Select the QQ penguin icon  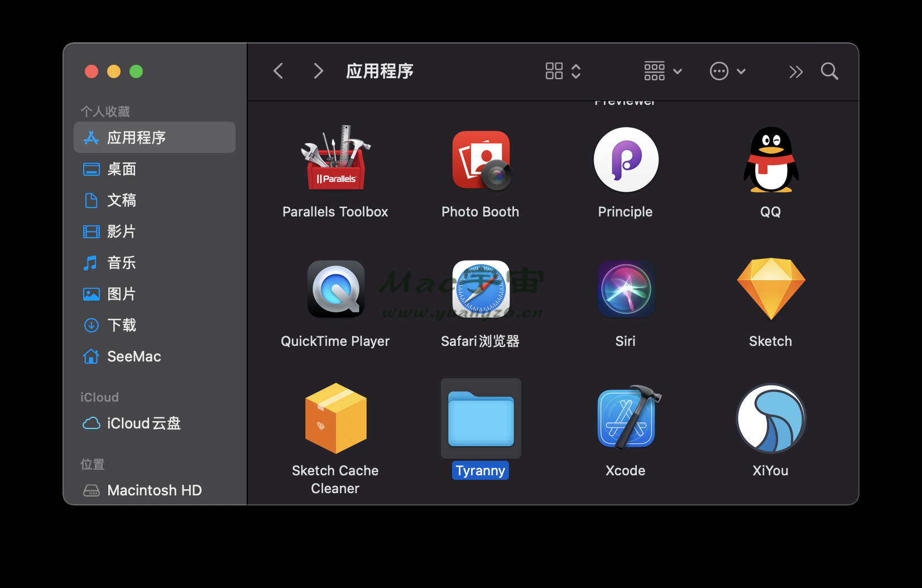(771, 160)
